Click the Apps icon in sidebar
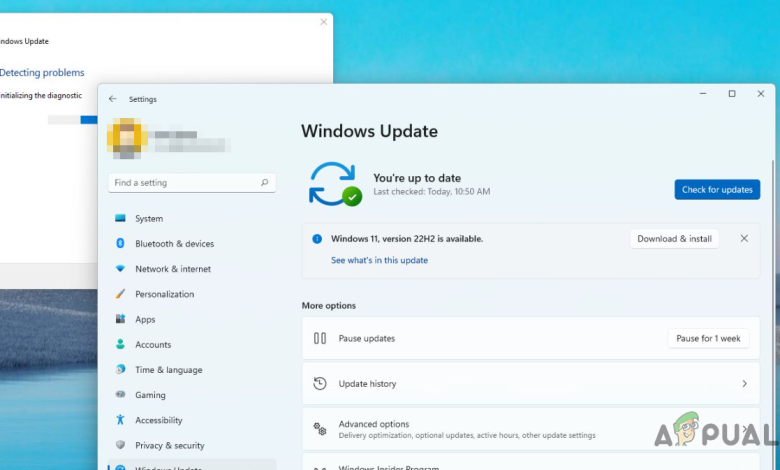The image size is (780, 470). pos(120,319)
